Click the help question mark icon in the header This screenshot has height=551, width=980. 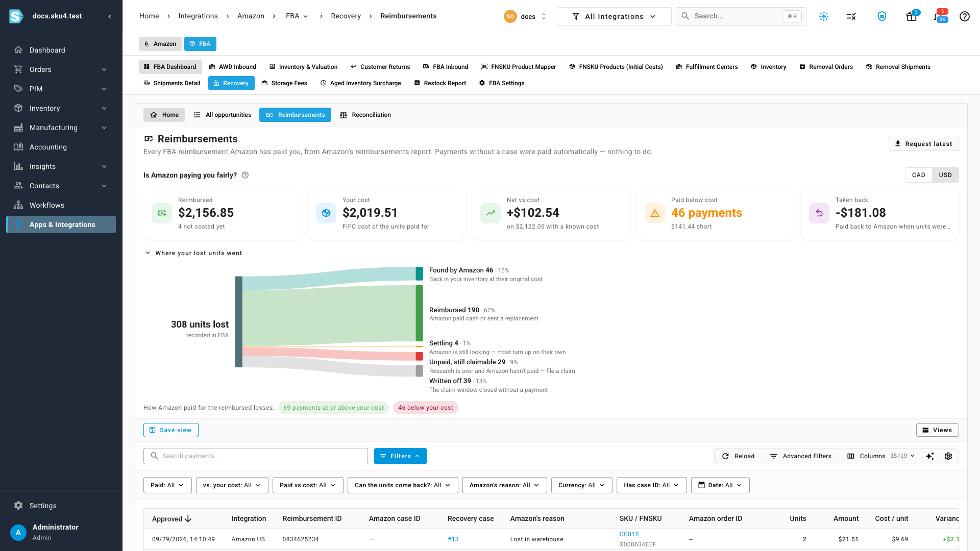[x=964, y=16]
